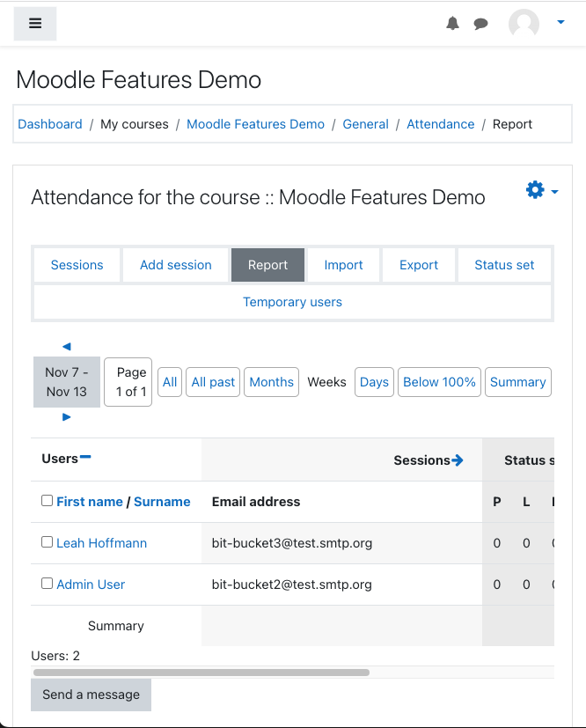Open the navigation drawer hamburger icon

pos(34,24)
